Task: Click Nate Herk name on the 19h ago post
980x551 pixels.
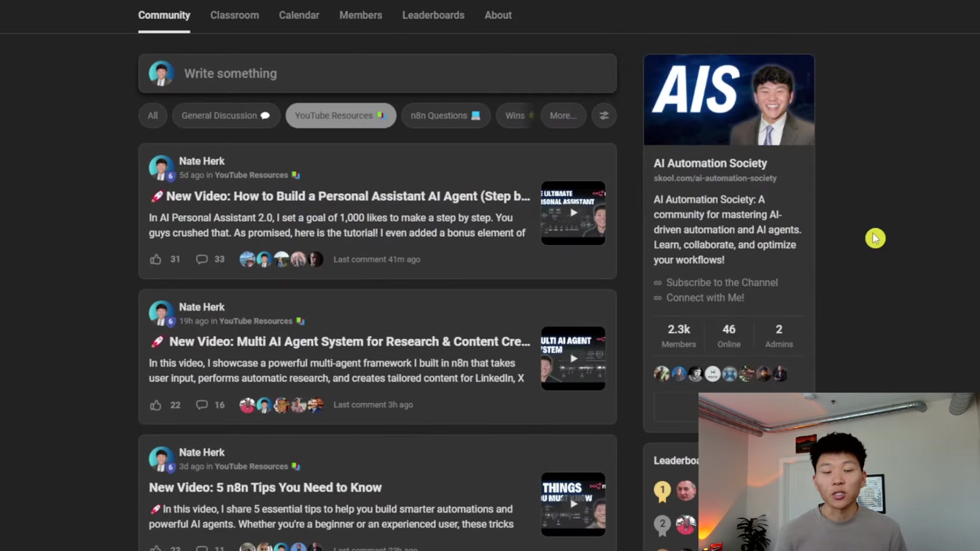Action: tap(202, 307)
